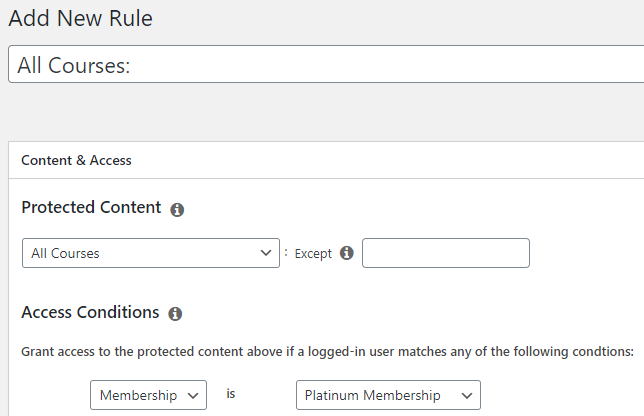This screenshot has width=644, height=416.
Task: Click the arrow in Platinum Membership select
Action: click(x=467, y=395)
